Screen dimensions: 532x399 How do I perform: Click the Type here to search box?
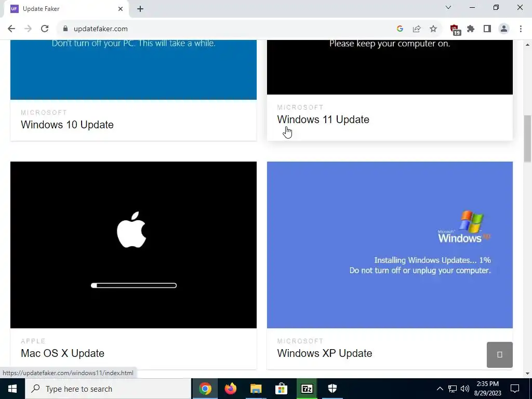coord(108,389)
